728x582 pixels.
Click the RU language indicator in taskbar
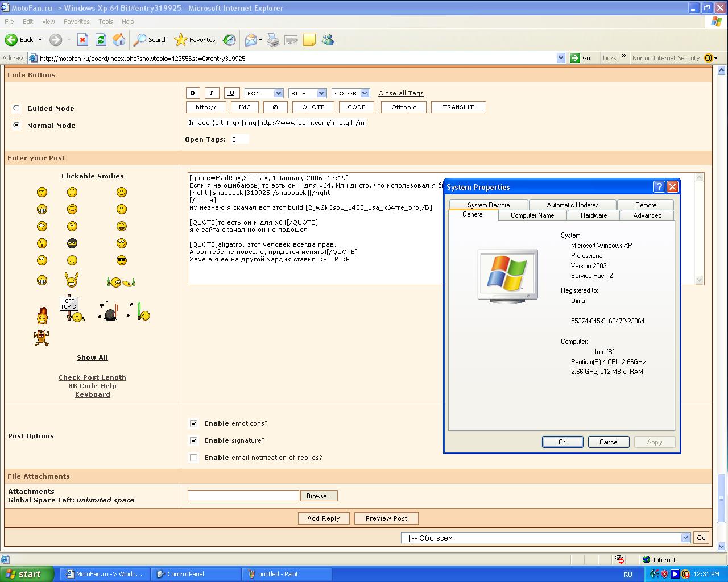[628, 575]
